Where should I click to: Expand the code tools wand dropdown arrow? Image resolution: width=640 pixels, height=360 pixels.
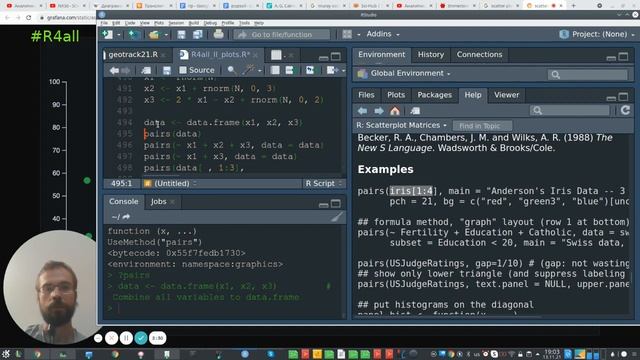[260, 71]
